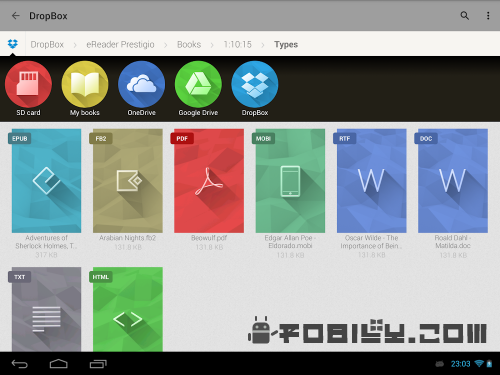Click the PDF format badge

pyautogui.click(x=182, y=138)
